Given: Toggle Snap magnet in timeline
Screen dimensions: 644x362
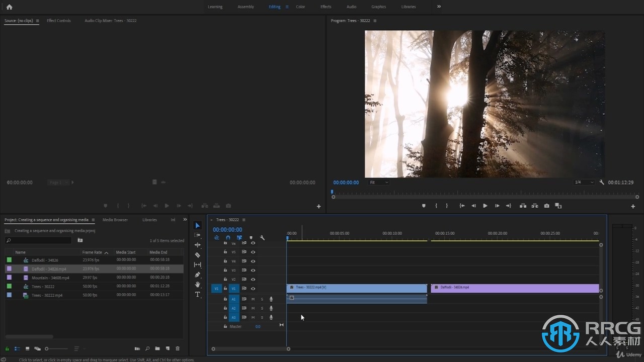Looking at the screenshot, I should coord(228,238).
